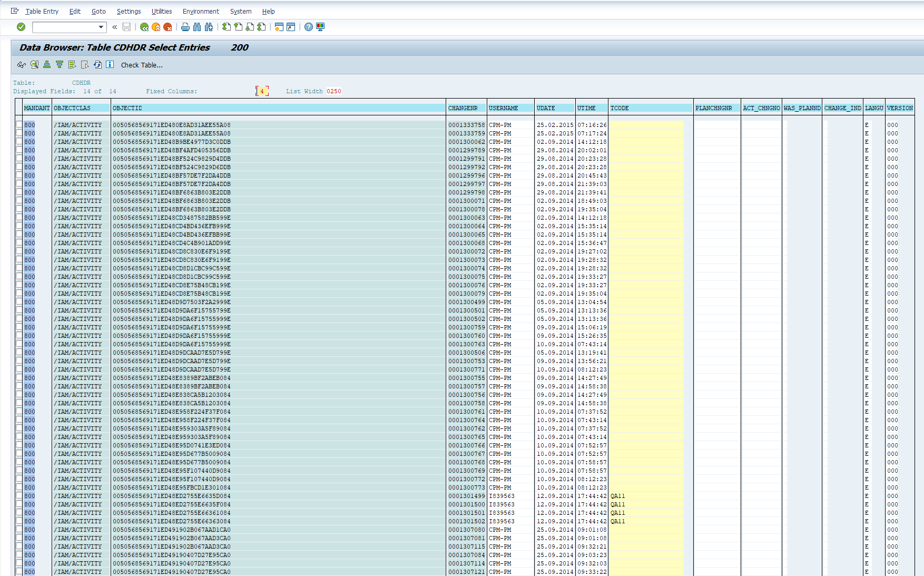Screen dimensions: 924x576
Task: Open the Table Entry menu
Action: point(42,11)
